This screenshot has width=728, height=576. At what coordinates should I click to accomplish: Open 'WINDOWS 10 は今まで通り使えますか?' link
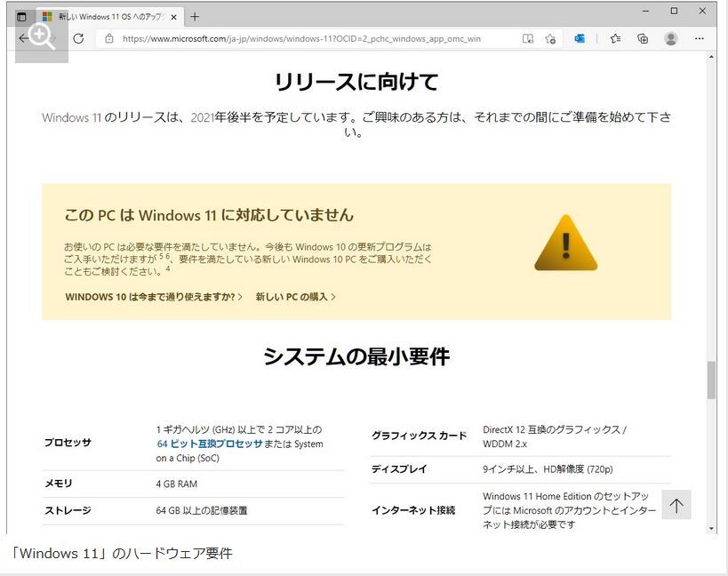tap(153, 297)
